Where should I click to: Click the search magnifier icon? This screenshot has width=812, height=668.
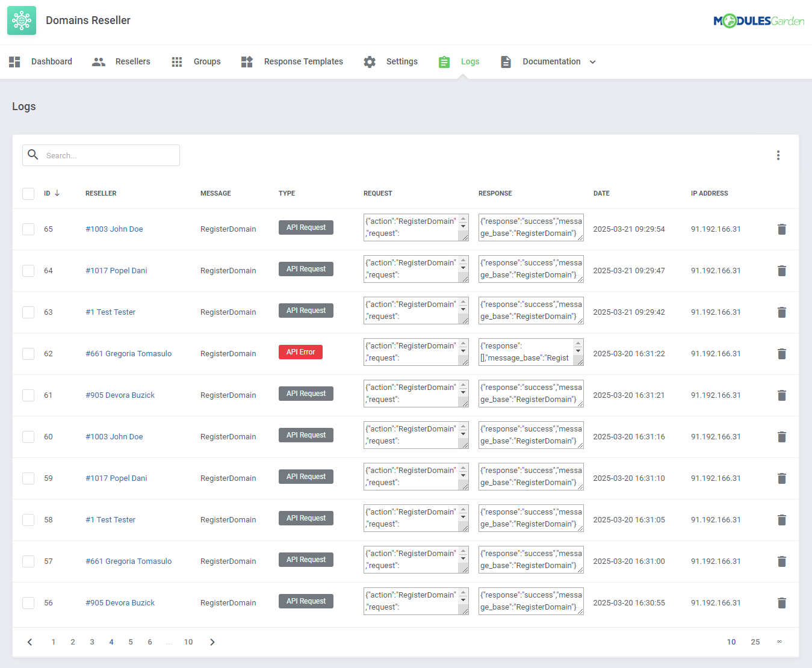coord(33,155)
